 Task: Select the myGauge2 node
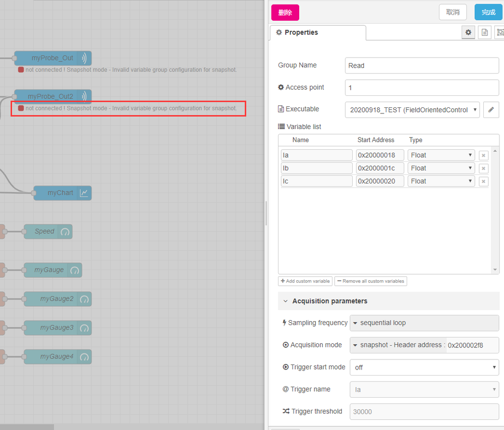coord(58,299)
